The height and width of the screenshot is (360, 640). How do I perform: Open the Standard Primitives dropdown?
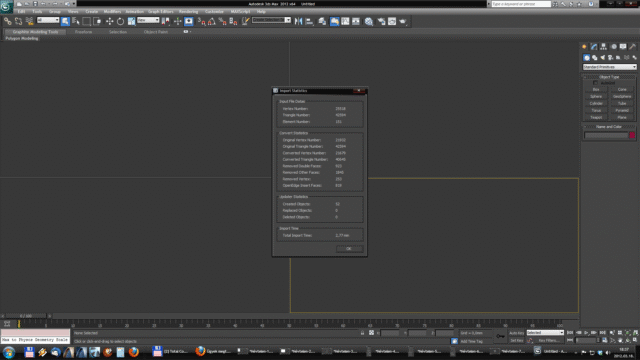pos(609,67)
